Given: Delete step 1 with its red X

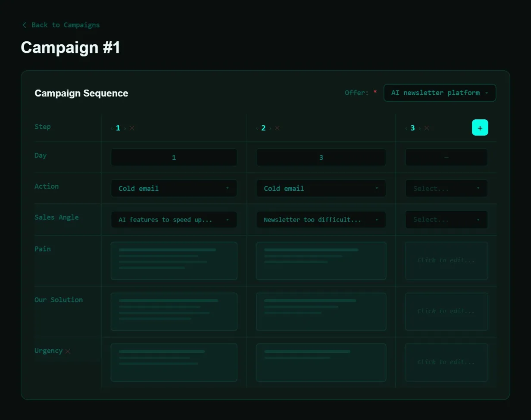Looking at the screenshot, I should (x=132, y=128).
